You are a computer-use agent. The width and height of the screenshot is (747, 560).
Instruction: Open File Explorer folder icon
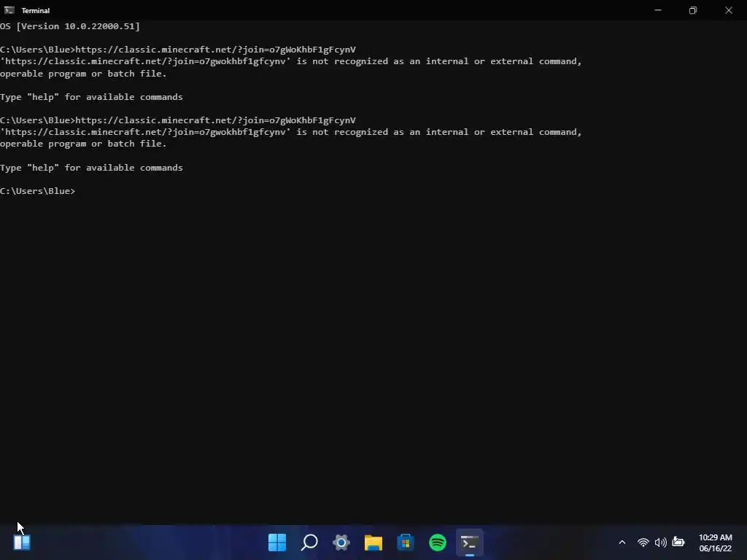click(373, 542)
